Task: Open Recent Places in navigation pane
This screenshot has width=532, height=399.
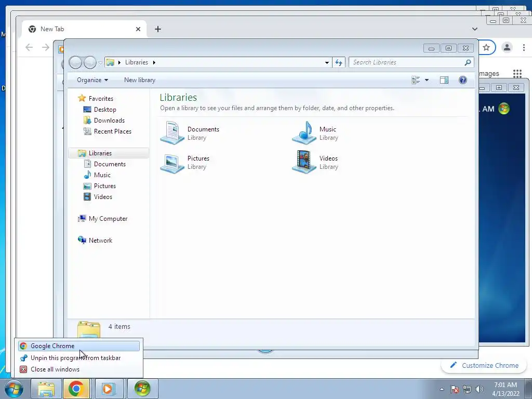Action: pyautogui.click(x=112, y=131)
